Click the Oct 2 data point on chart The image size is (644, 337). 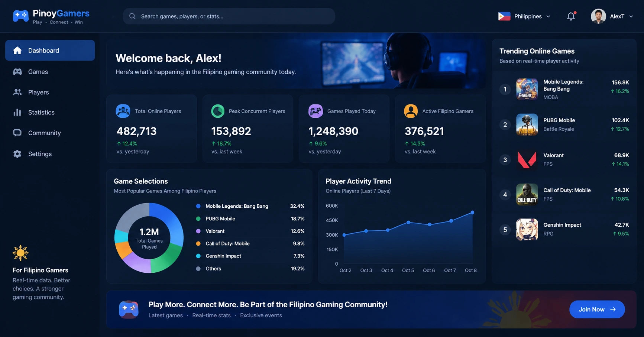(x=344, y=235)
